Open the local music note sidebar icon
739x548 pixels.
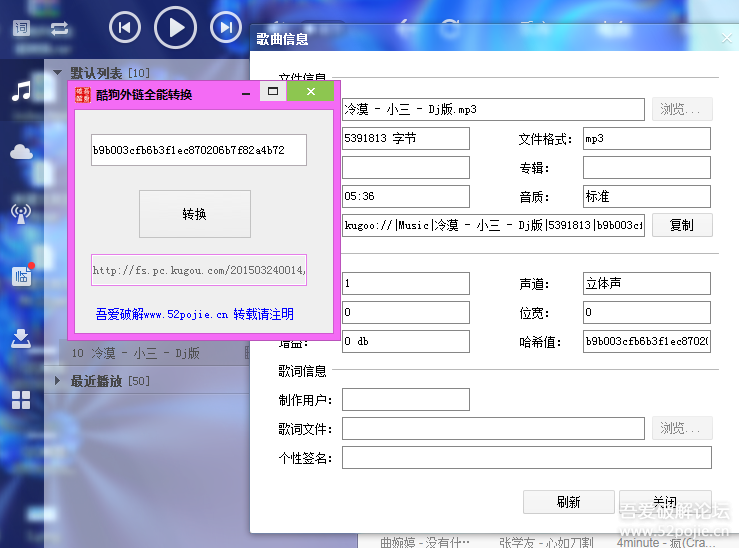[21, 90]
